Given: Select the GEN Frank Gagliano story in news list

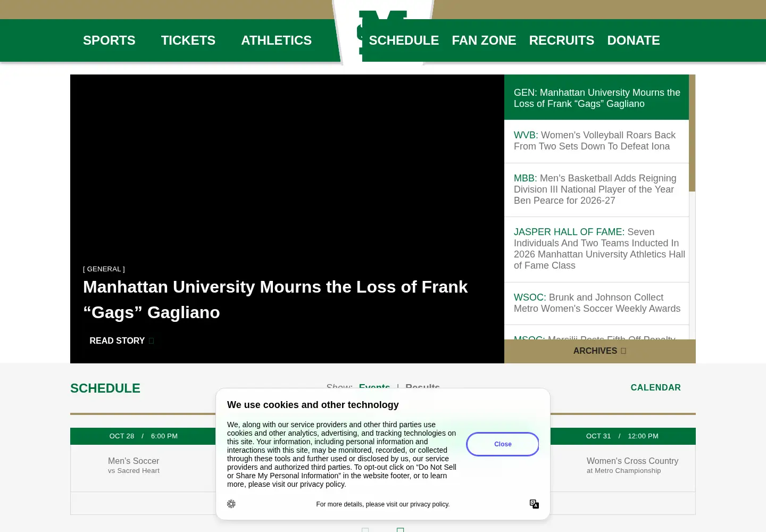Looking at the screenshot, I should click(x=597, y=97).
